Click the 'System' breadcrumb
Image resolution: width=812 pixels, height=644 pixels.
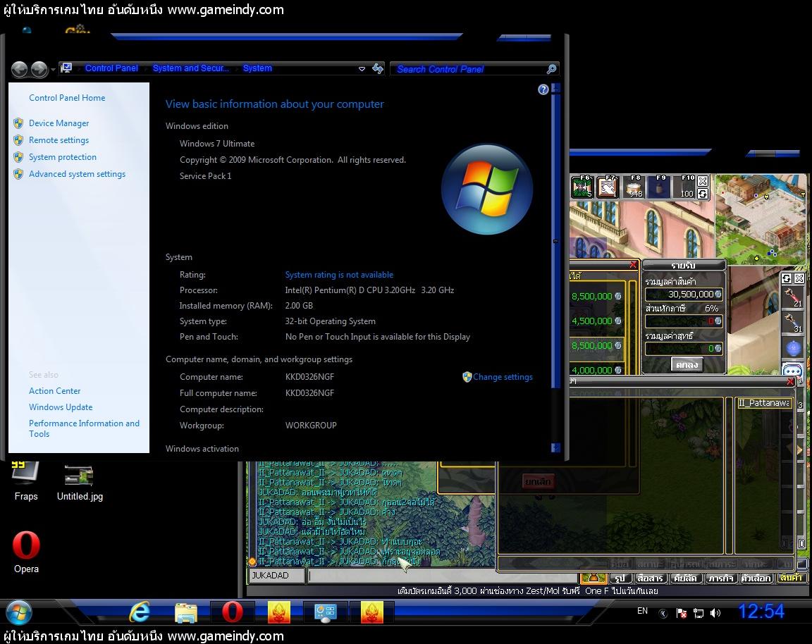(x=257, y=68)
